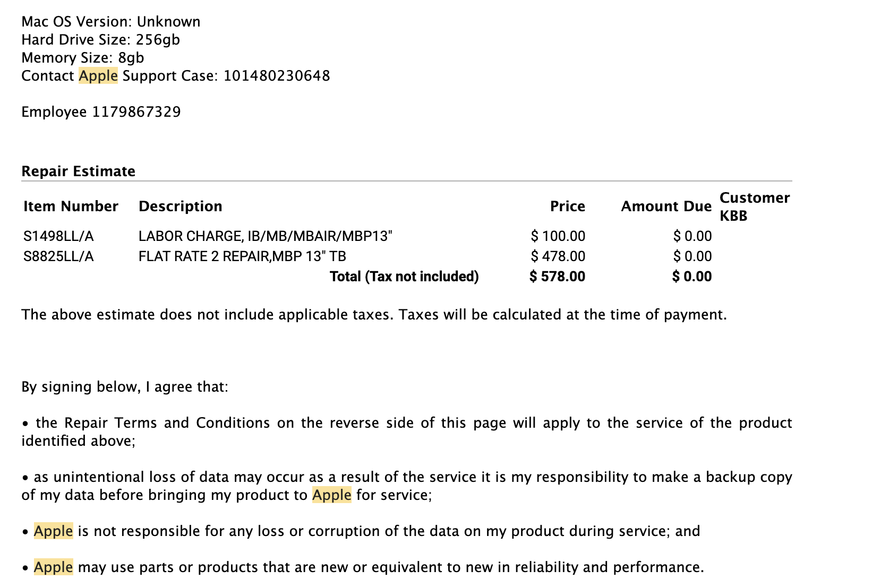Click highlighted Apple in Support Case line
Screen dimensions: 872x588
point(98,76)
